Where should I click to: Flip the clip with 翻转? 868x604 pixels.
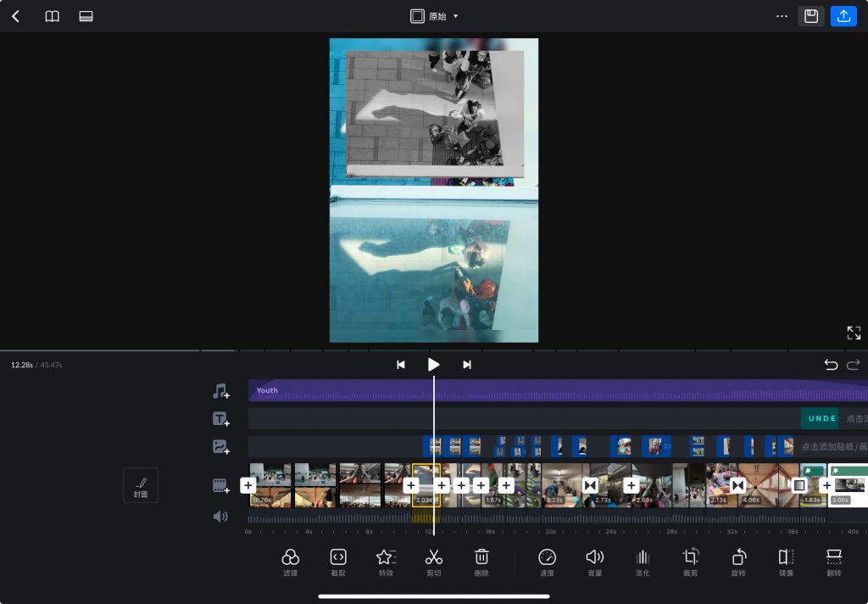834,562
